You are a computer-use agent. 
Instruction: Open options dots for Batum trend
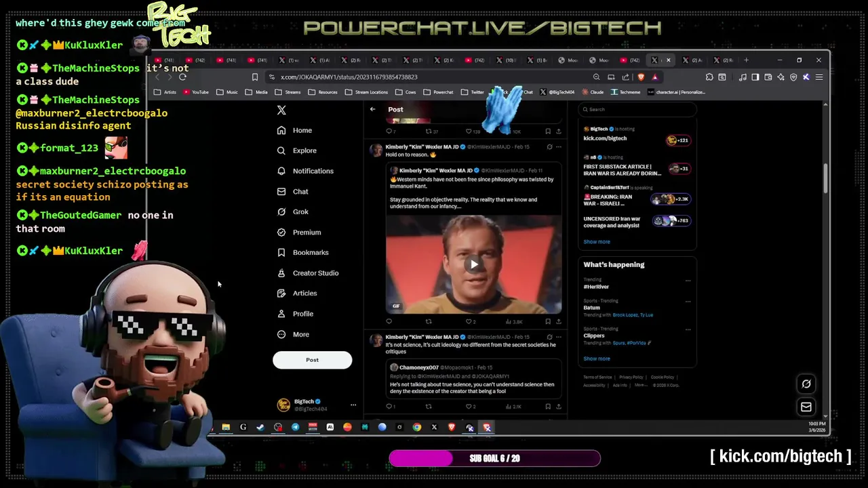[688, 302]
